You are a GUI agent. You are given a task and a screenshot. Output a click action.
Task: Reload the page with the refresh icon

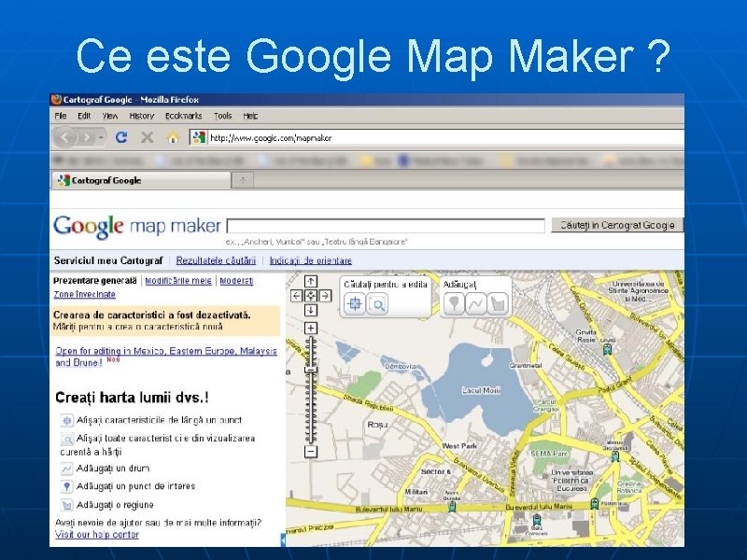click(x=121, y=137)
